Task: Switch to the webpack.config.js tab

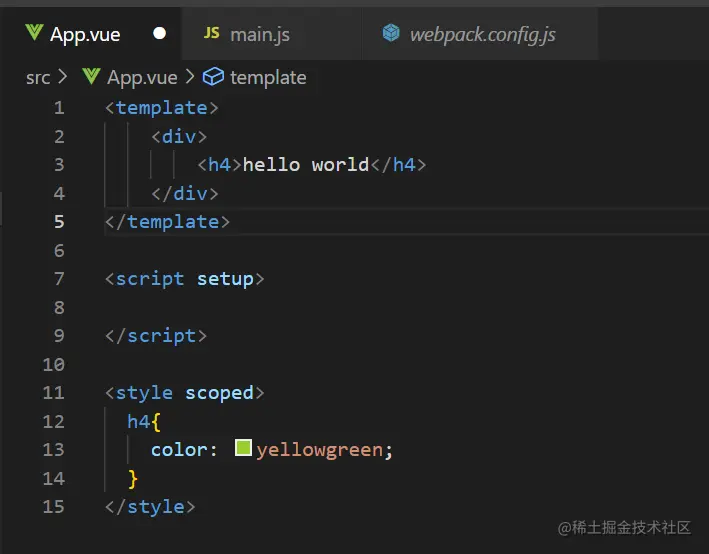Action: [482, 35]
